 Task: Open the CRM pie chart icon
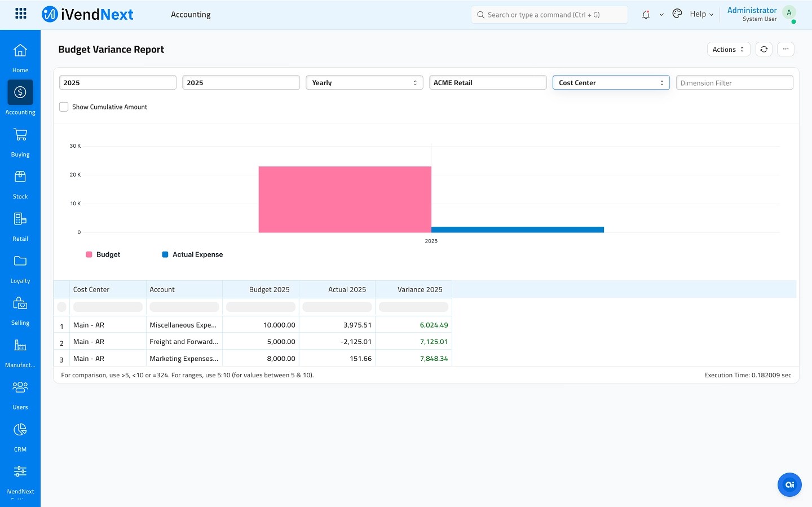20,430
